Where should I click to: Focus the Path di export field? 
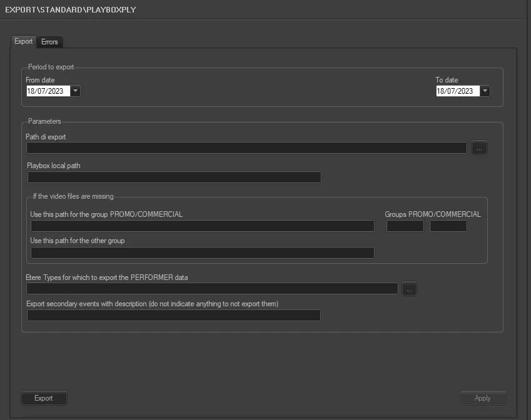(246, 148)
